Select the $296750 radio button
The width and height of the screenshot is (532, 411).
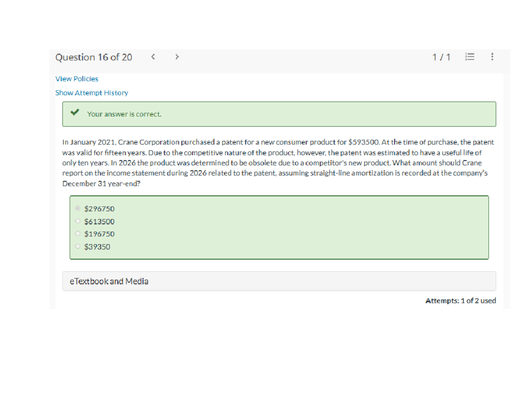[x=77, y=208]
